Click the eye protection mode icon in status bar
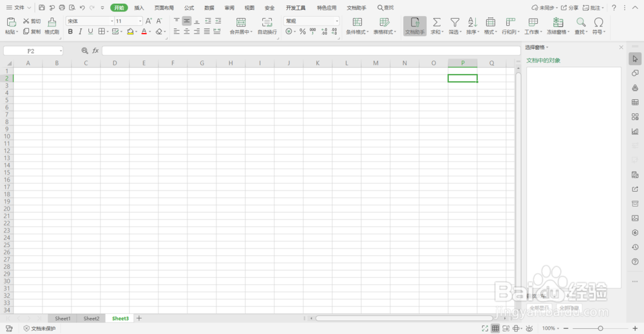 coord(529,328)
